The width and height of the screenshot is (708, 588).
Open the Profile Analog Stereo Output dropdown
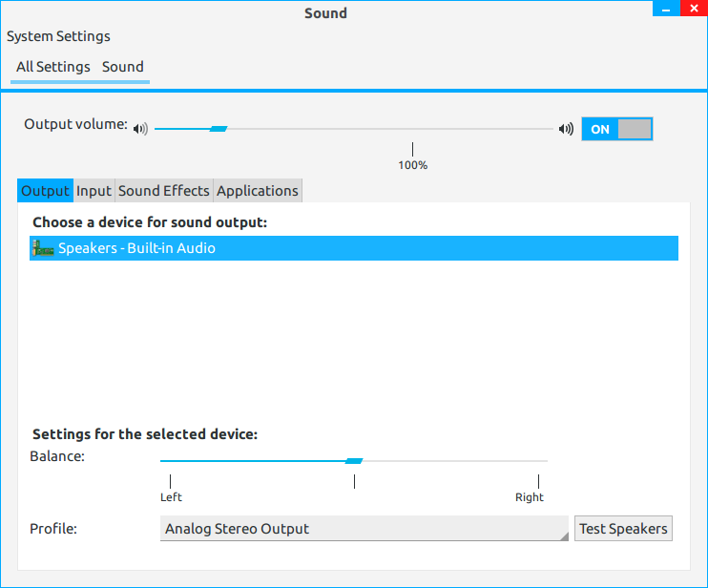point(364,529)
